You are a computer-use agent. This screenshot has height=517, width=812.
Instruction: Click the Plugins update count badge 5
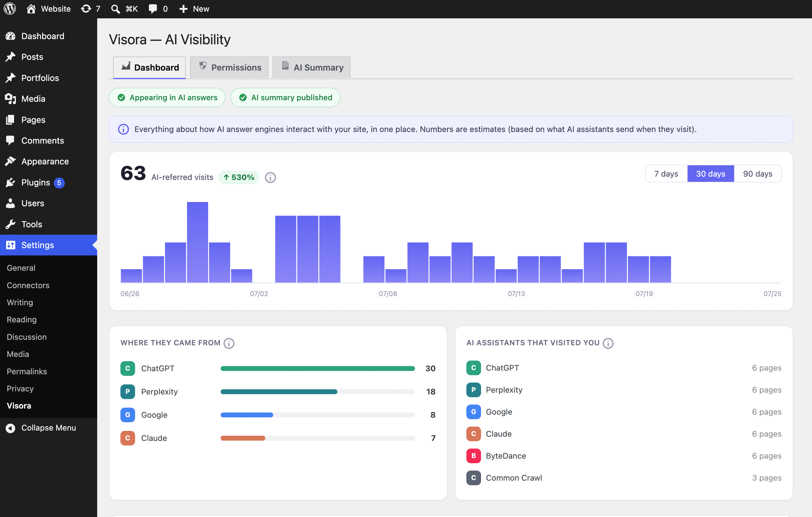59,183
